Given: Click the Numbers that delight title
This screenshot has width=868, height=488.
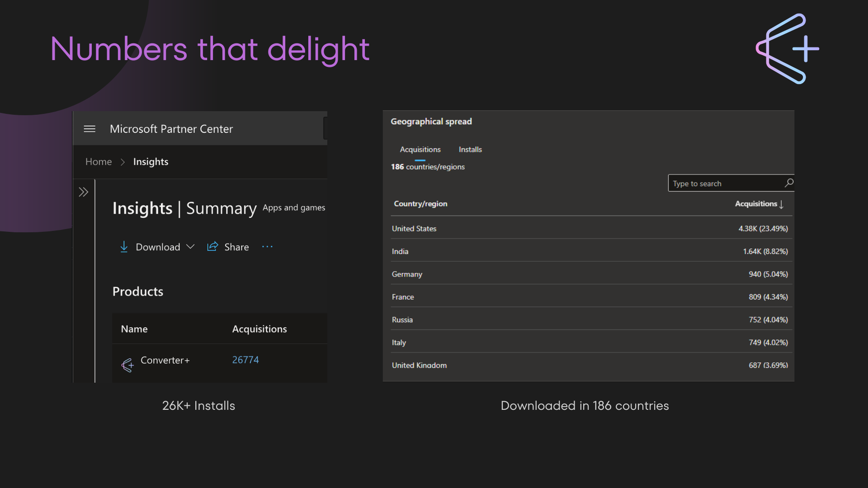Looking at the screenshot, I should point(210,49).
